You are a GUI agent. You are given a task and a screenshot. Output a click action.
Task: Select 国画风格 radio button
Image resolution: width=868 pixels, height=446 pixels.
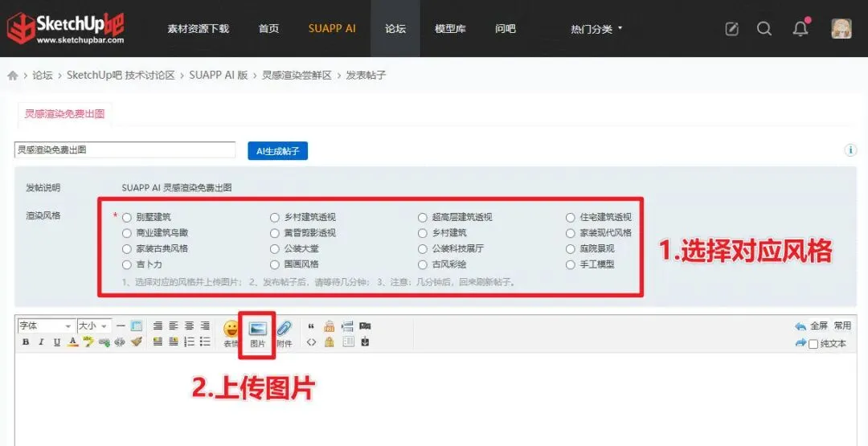coord(275,264)
